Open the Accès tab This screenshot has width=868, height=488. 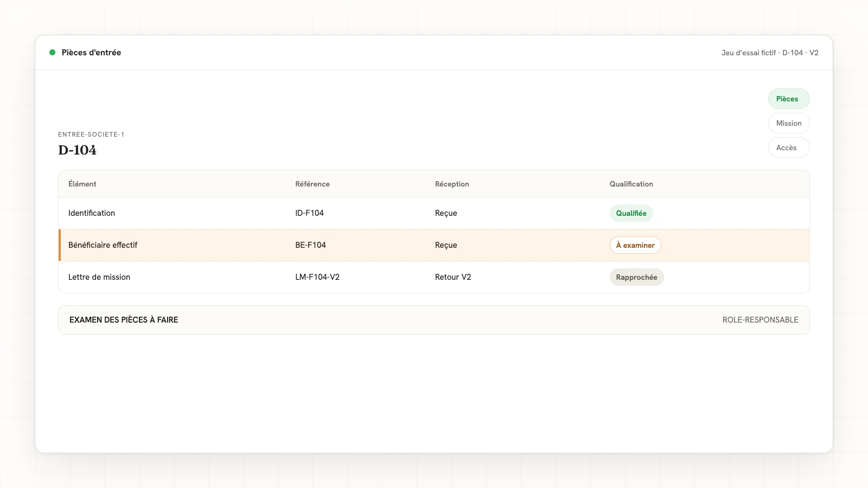click(x=789, y=147)
